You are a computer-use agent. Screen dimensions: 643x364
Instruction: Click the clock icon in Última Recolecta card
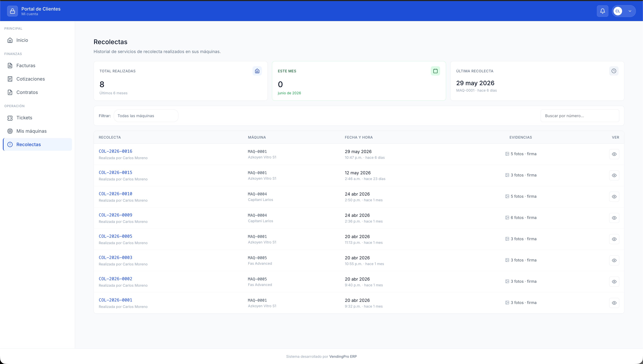click(x=614, y=71)
